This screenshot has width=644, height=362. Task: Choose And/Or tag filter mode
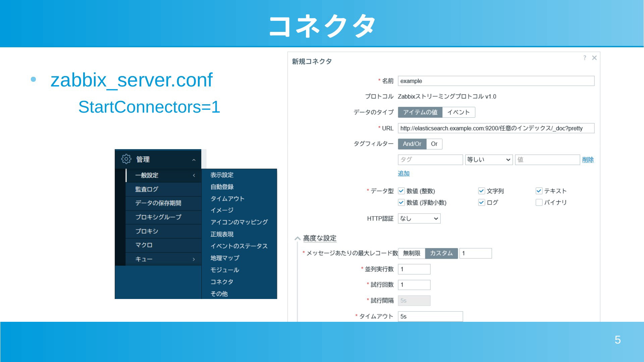coord(412,144)
